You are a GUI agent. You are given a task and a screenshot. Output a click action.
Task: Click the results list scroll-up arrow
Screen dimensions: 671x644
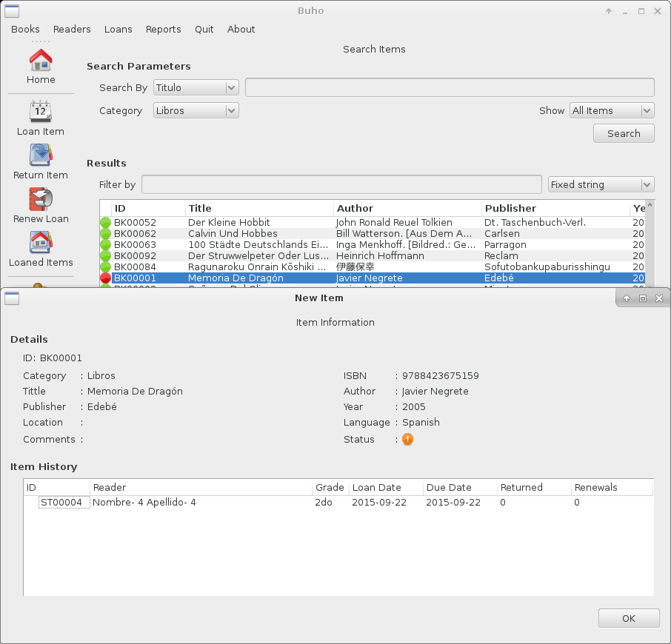click(650, 205)
